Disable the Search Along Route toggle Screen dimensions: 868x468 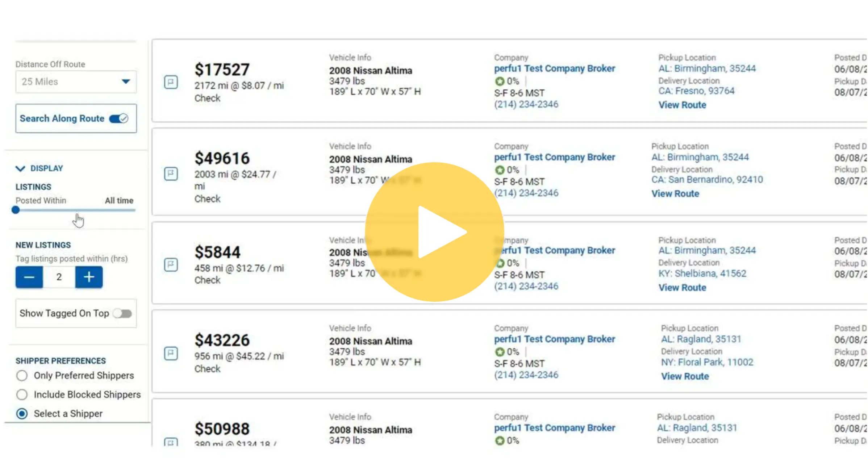[x=118, y=118]
